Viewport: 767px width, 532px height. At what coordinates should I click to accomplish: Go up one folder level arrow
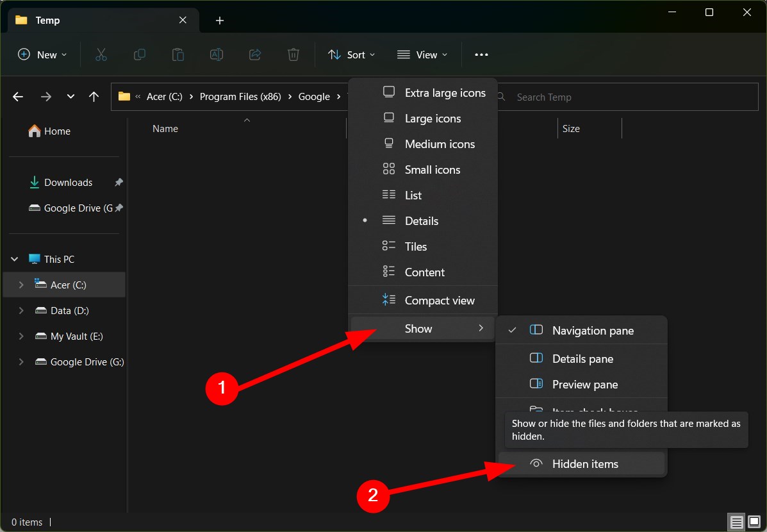94,97
